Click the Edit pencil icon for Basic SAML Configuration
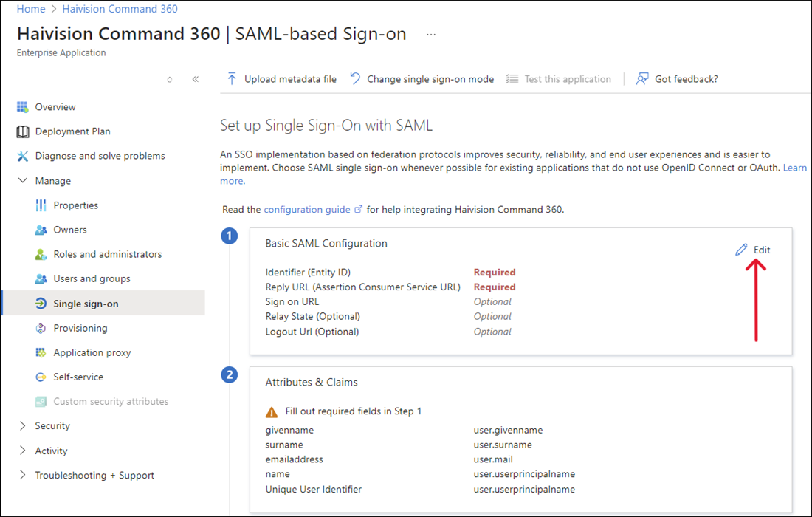The height and width of the screenshot is (517, 812). [741, 250]
